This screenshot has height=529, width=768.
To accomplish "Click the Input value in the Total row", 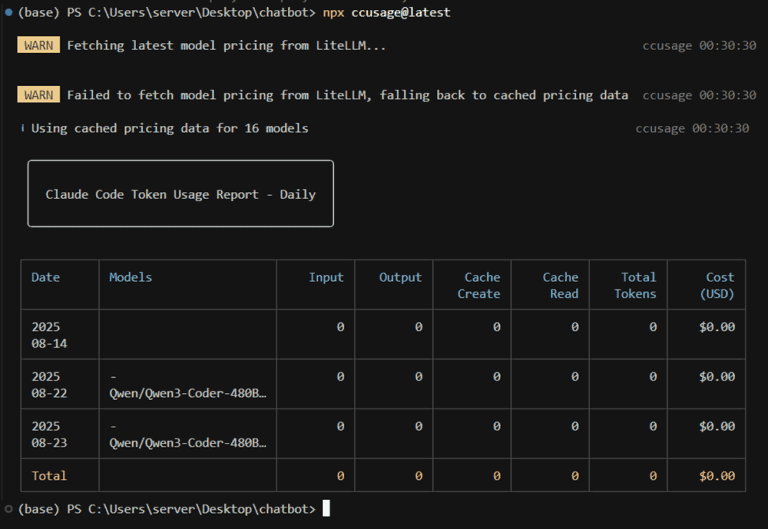I will point(340,476).
